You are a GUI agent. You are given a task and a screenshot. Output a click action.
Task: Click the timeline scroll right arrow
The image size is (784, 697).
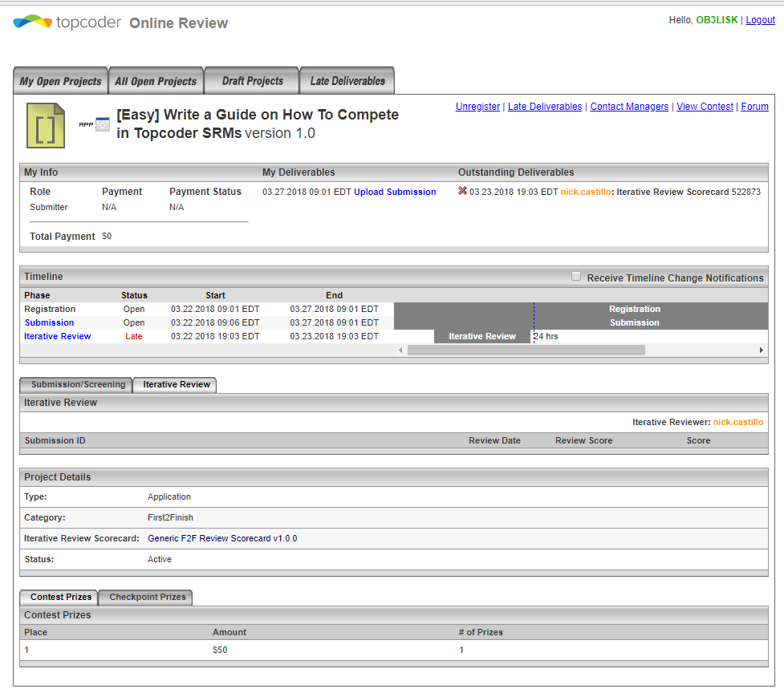(761, 351)
